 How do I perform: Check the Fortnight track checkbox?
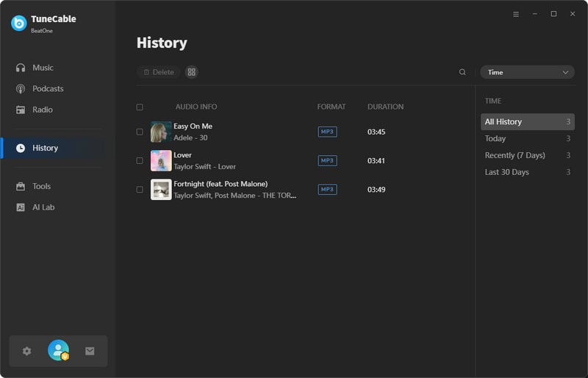coord(140,190)
